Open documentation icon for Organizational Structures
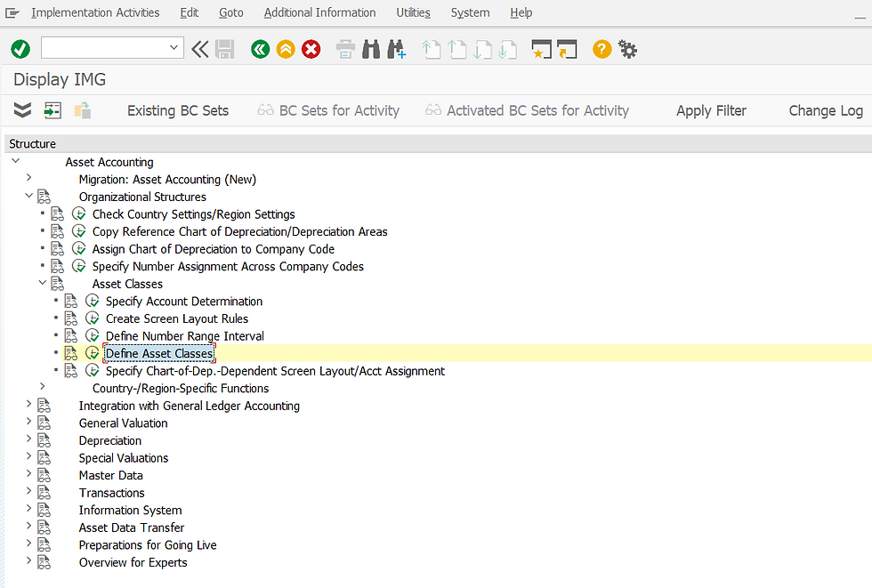The width and height of the screenshot is (872, 588). (44, 197)
